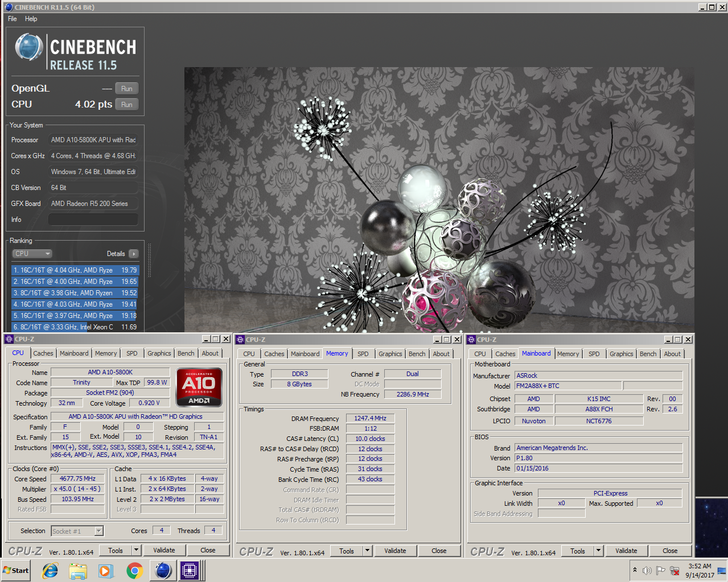Open the Help menu in Cinebench

(x=31, y=19)
